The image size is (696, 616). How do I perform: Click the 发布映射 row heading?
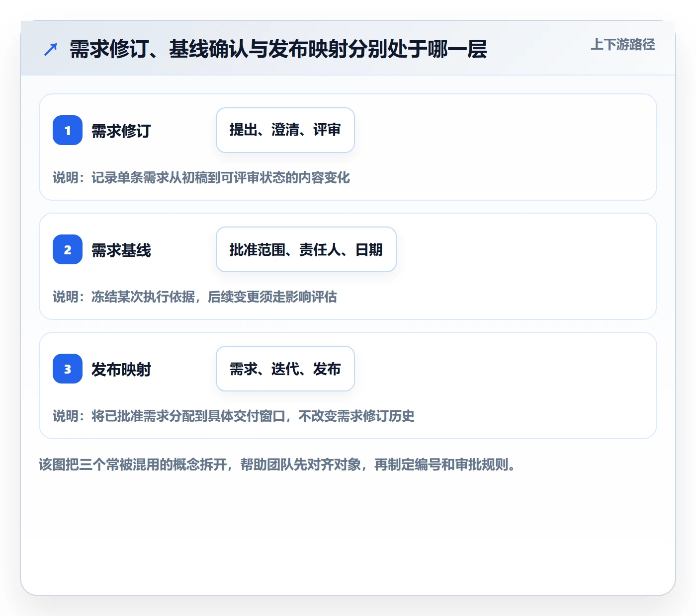(121, 369)
